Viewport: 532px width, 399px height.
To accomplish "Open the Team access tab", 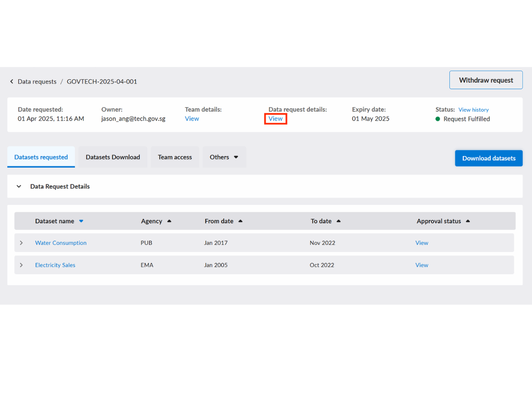I will 175,157.
